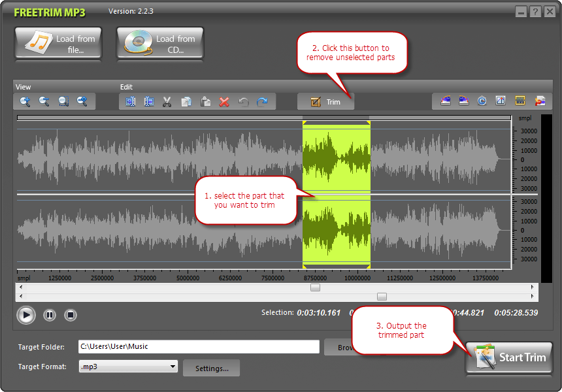The image size is (562, 392).
Task: Open the Settings dialog
Action: click(211, 367)
